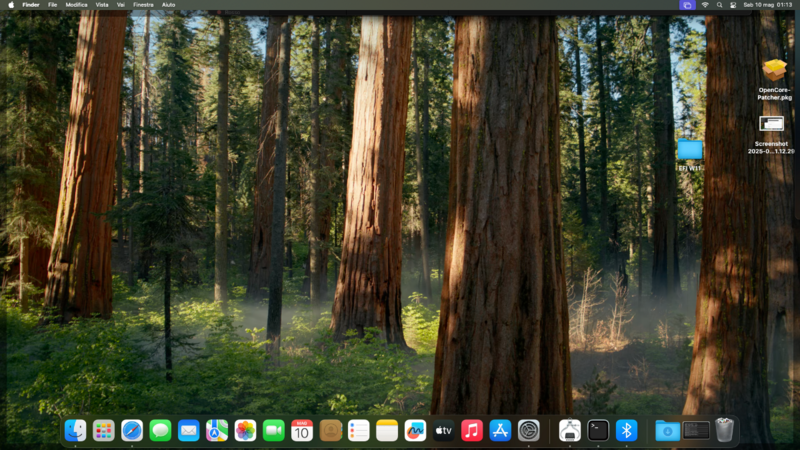This screenshot has height=450, width=800.
Task: Open Finder from the Dock
Action: coord(75,430)
